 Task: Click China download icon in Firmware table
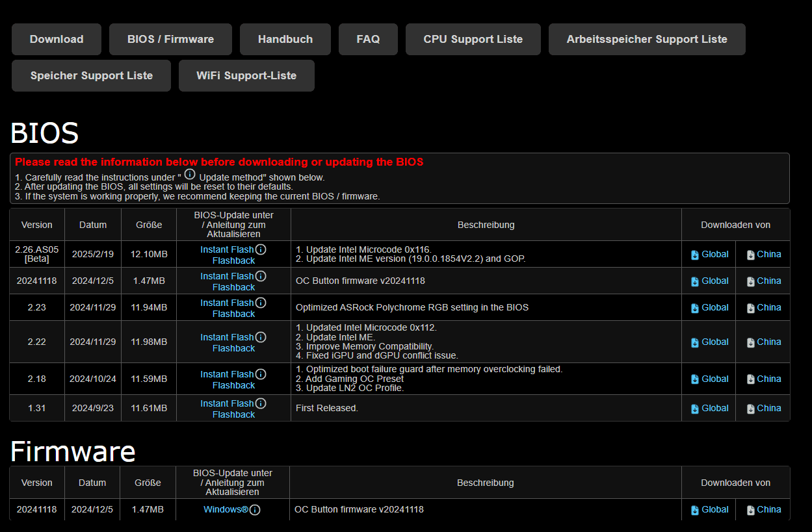coord(751,510)
